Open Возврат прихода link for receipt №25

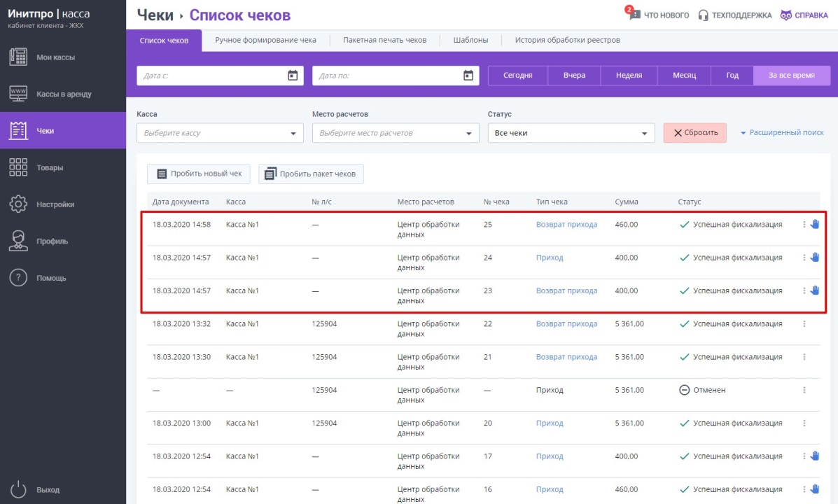(566, 225)
